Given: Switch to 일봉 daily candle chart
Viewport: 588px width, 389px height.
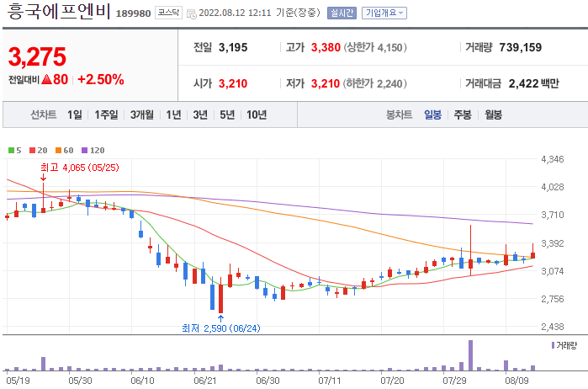Looking at the screenshot, I should (x=432, y=115).
